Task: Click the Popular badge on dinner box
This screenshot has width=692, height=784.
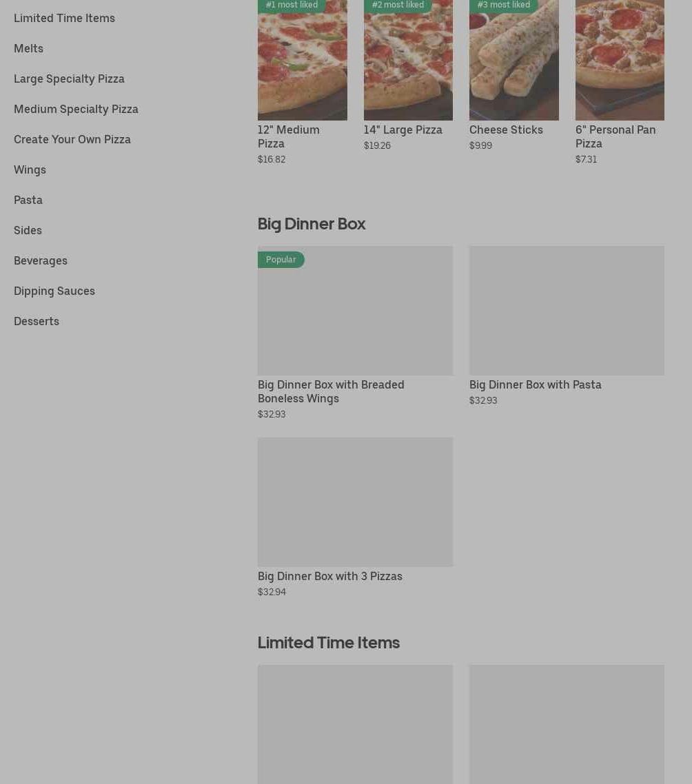Action: tap(281, 260)
